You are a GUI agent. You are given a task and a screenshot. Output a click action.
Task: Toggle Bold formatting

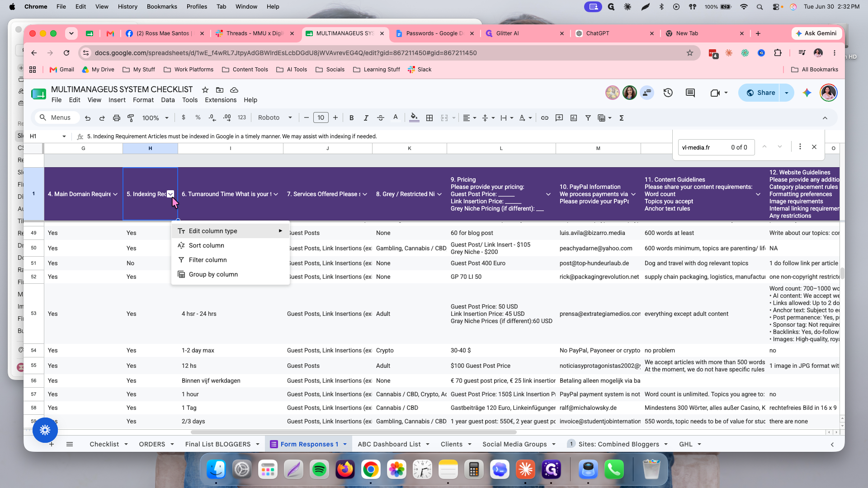point(352,118)
